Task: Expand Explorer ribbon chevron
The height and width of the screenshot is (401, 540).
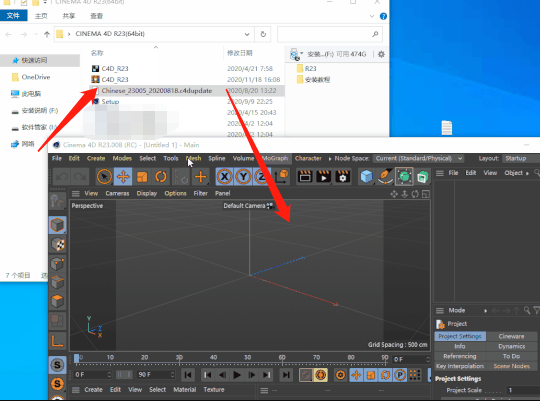Action: 372,16
